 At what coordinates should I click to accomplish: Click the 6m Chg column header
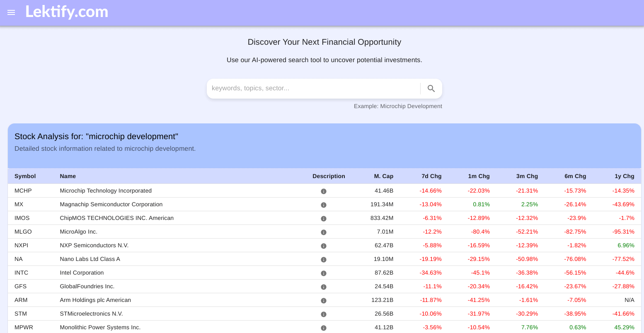pos(575,176)
